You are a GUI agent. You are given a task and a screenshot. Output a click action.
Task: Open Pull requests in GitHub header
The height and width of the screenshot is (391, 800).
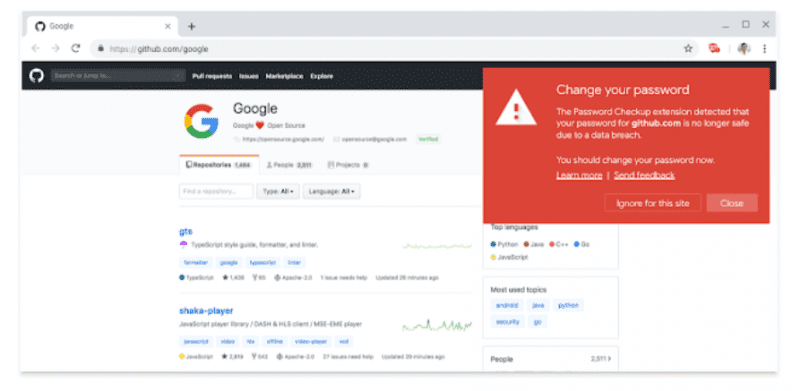pyautogui.click(x=212, y=76)
